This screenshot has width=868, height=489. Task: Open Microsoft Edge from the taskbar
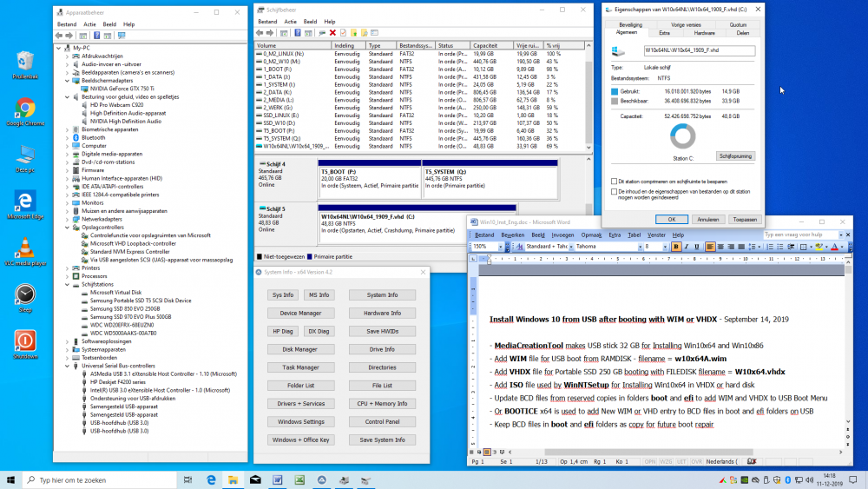pyautogui.click(x=211, y=479)
